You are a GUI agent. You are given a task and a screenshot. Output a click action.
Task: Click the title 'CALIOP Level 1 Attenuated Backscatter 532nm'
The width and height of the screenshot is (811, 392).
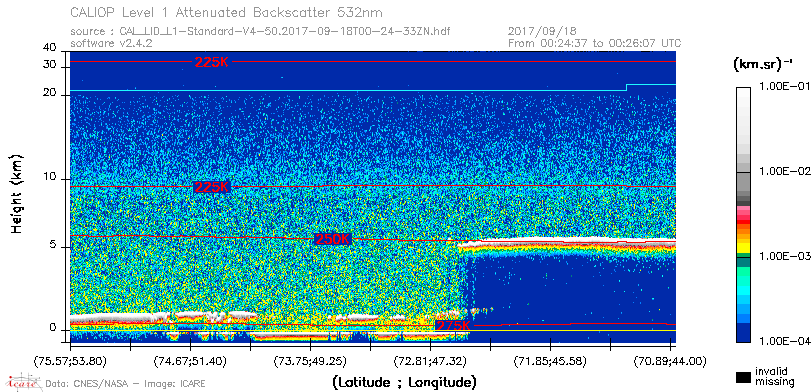(x=227, y=12)
